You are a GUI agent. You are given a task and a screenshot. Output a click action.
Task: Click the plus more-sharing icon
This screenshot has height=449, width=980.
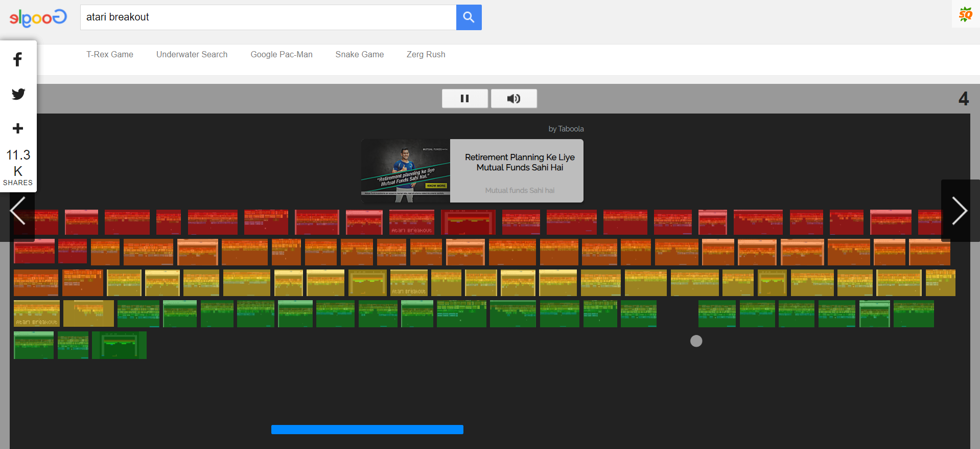pyautogui.click(x=18, y=128)
